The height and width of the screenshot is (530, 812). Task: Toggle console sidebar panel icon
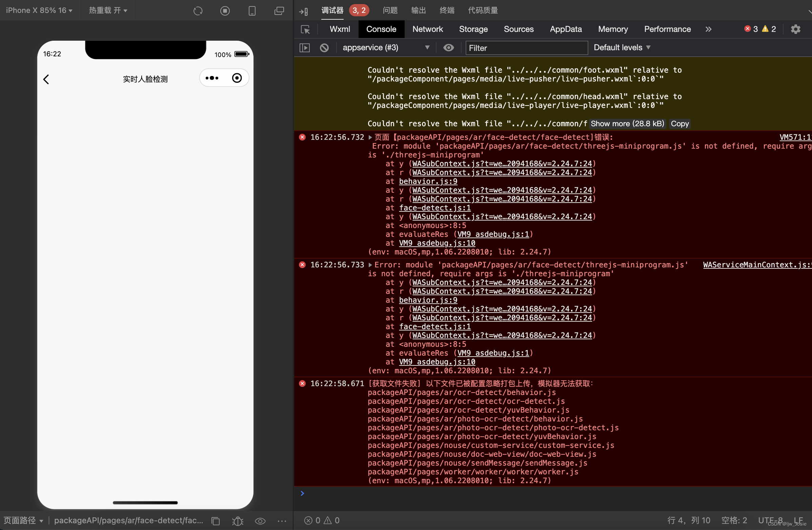click(x=304, y=48)
